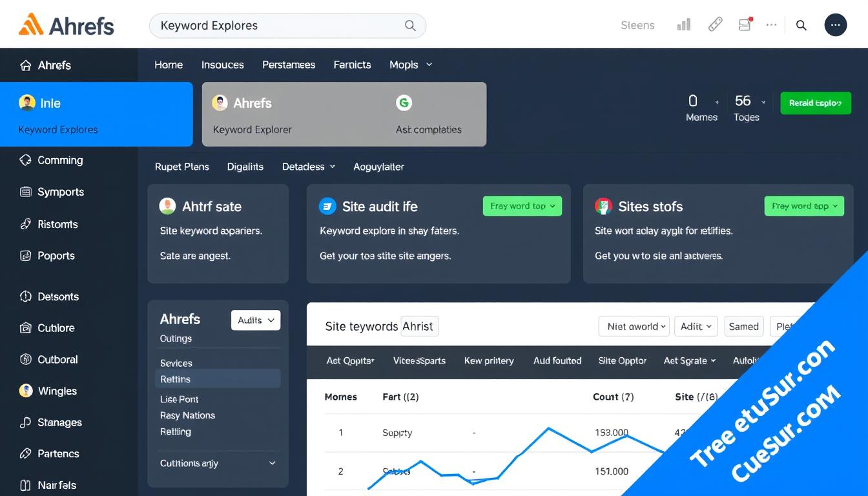The height and width of the screenshot is (496, 868).
Task: Click the Count (7) column header
Action: 613,397
